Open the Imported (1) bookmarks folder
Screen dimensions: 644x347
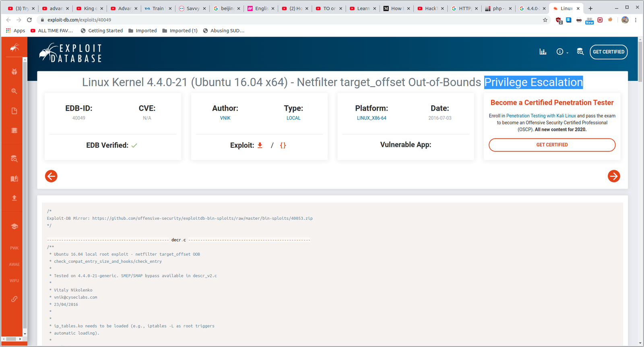click(180, 31)
